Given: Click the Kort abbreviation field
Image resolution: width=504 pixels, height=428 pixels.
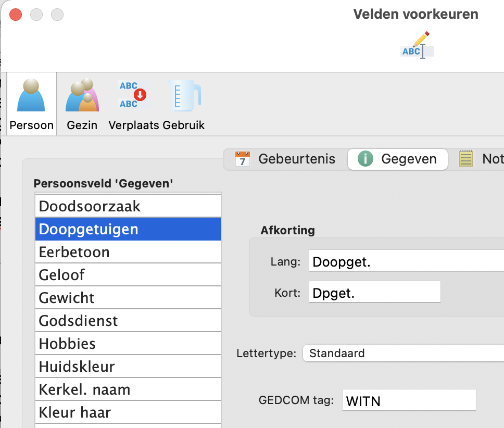Looking at the screenshot, I should pyautogui.click(x=374, y=293).
